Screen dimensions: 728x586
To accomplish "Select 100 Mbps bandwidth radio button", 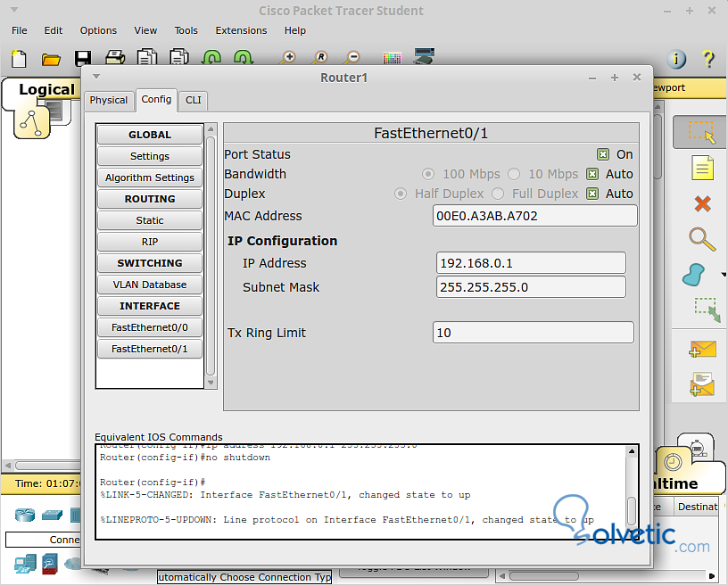I will pyautogui.click(x=427, y=174).
